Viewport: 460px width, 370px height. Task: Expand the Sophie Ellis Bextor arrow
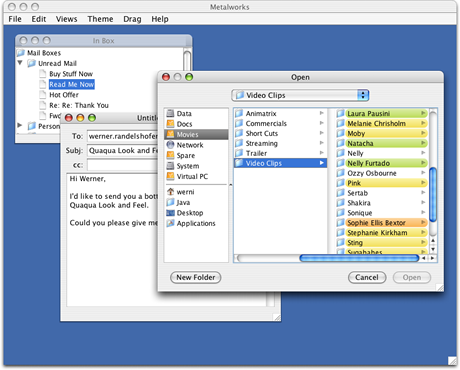pyautogui.click(x=423, y=222)
